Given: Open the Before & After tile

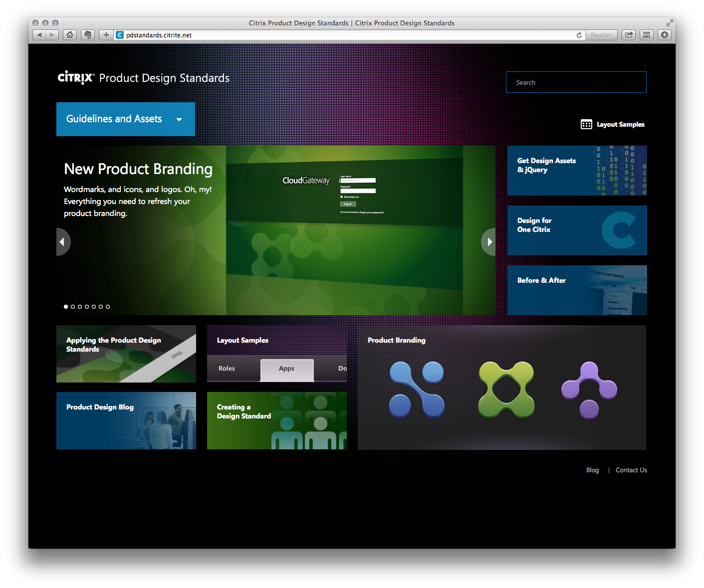Looking at the screenshot, I should 577,290.
